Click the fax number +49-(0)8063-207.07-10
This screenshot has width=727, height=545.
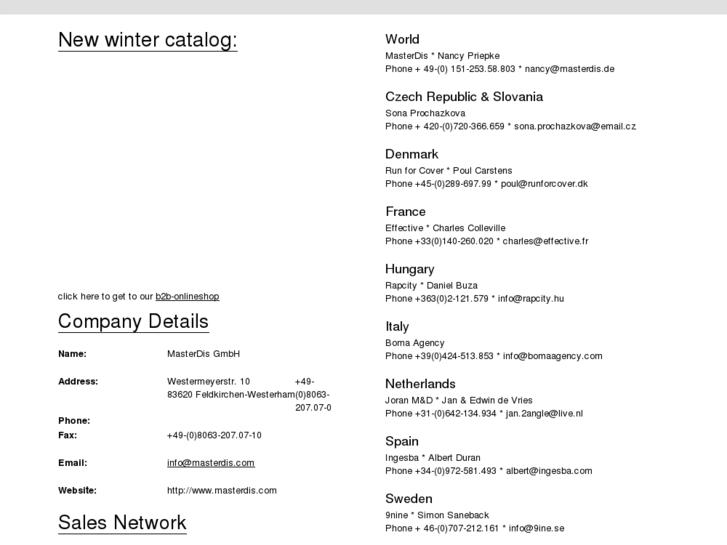pos(214,435)
